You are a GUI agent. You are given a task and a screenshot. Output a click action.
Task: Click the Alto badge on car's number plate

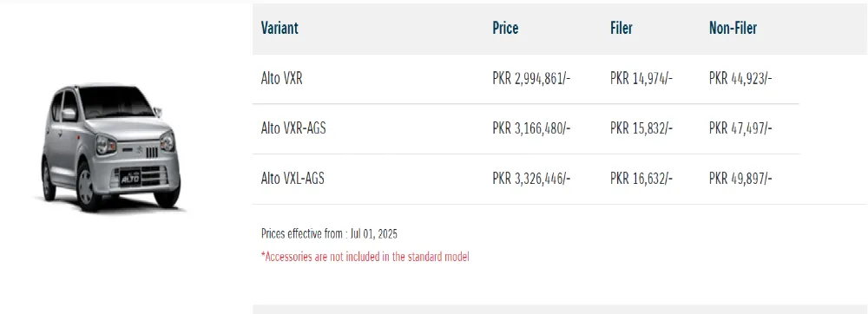pos(131,178)
